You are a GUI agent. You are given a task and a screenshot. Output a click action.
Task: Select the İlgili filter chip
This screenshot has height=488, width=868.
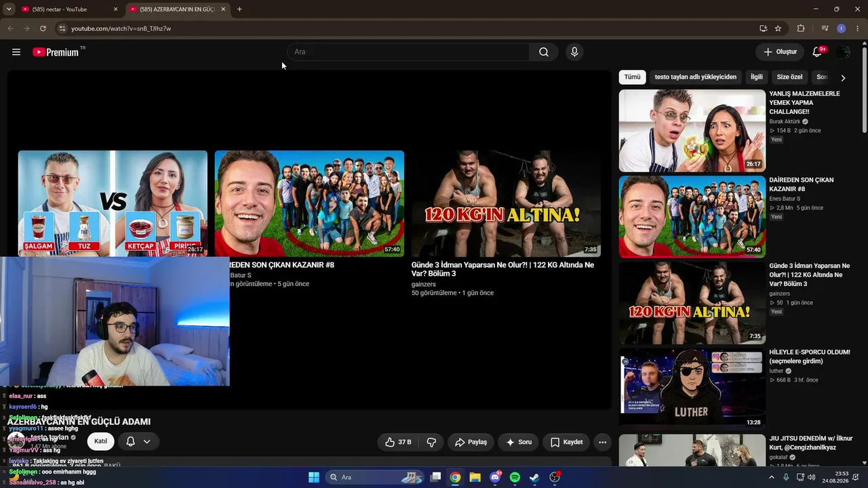click(757, 77)
